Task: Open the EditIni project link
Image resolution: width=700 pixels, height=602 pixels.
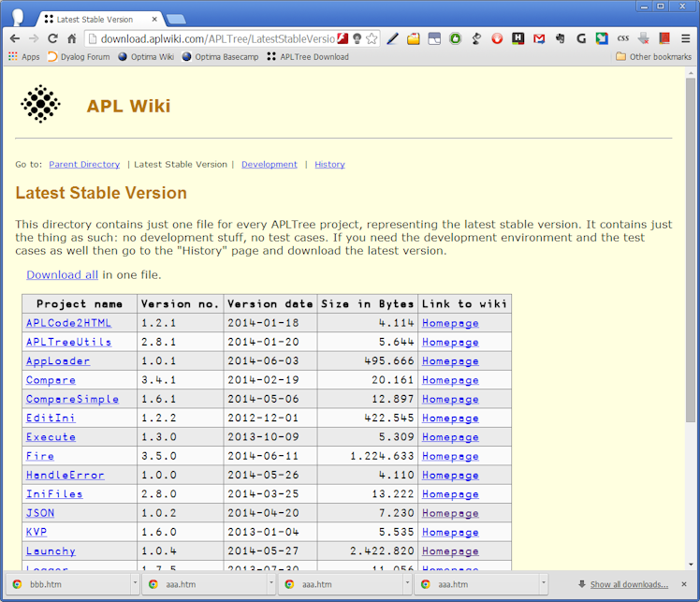Action: 51,418
